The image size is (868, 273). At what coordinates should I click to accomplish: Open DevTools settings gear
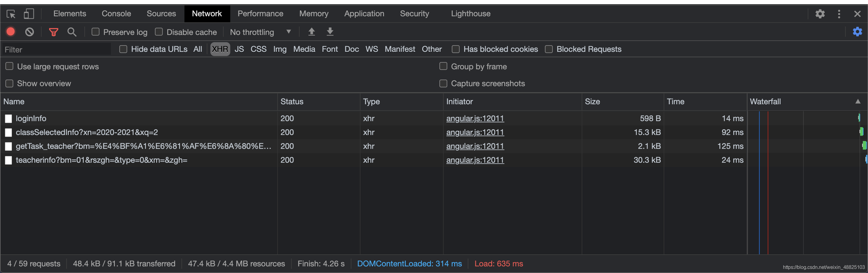click(x=820, y=14)
